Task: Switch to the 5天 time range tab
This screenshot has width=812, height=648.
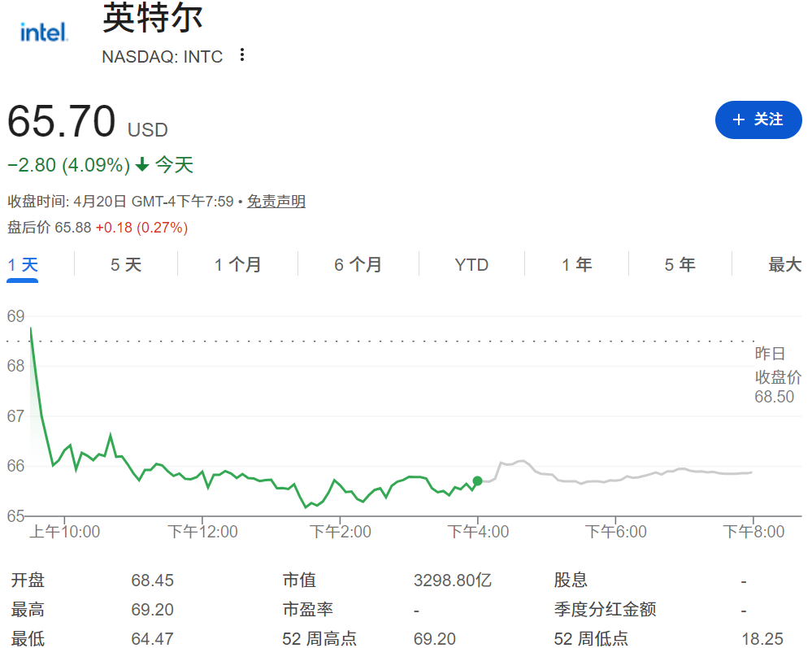Action: [x=125, y=264]
